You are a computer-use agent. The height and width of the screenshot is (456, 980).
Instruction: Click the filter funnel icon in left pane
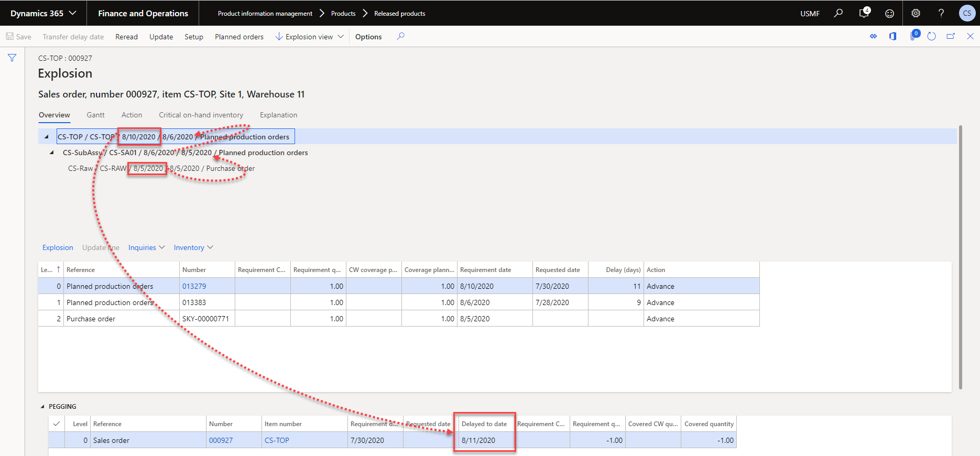[12, 58]
